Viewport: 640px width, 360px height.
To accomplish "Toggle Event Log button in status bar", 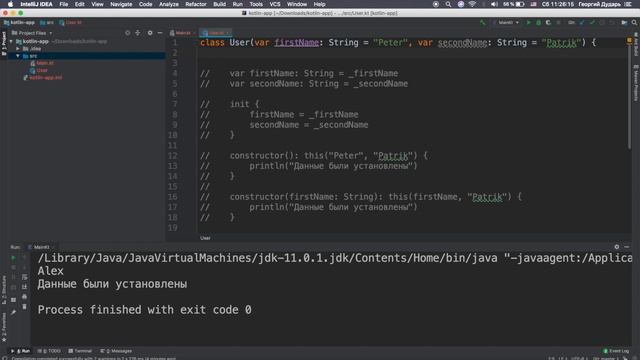I will pos(616,351).
